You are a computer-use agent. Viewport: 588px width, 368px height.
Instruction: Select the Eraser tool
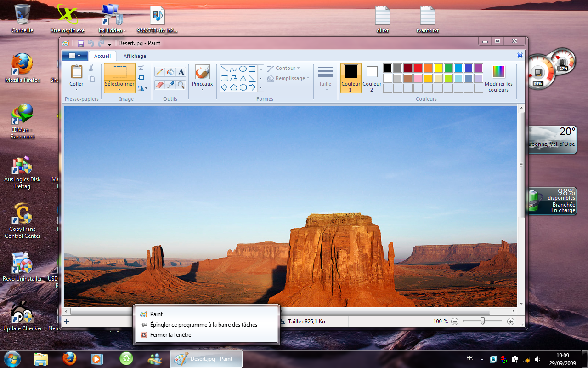(159, 85)
